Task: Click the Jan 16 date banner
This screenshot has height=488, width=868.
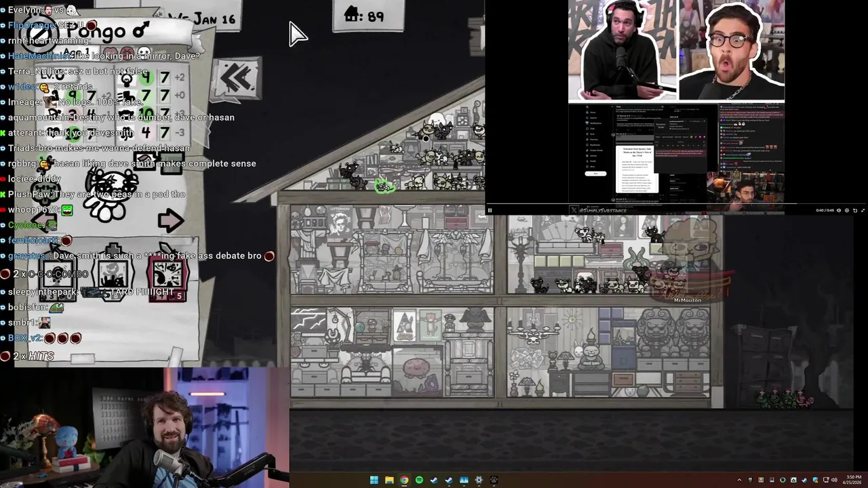Action: pos(203,18)
